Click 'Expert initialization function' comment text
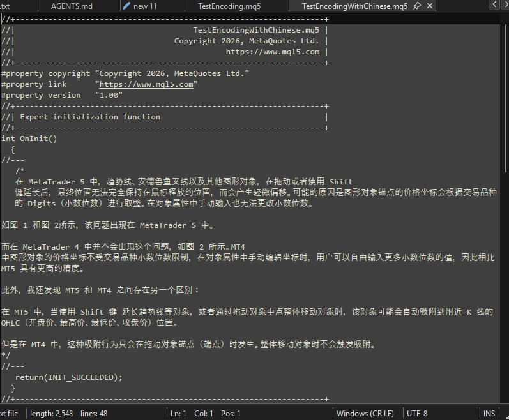The width and height of the screenshot is (509, 420). pos(90,117)
